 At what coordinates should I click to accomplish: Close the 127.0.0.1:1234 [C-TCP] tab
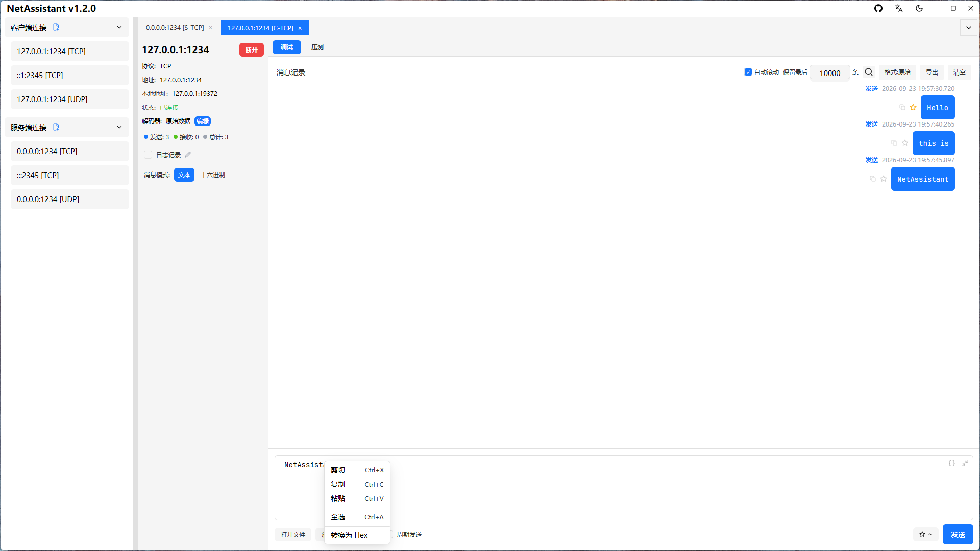click(x=300, y=28)
